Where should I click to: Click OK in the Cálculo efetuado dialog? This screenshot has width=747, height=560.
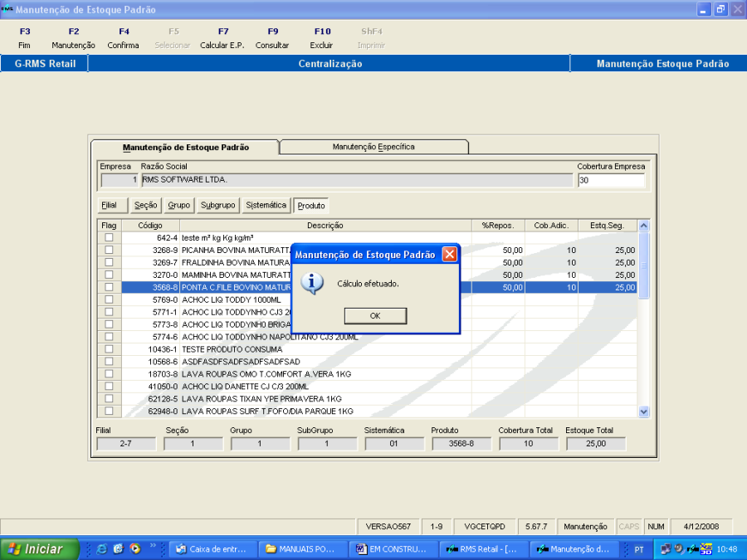click(375, 316)
